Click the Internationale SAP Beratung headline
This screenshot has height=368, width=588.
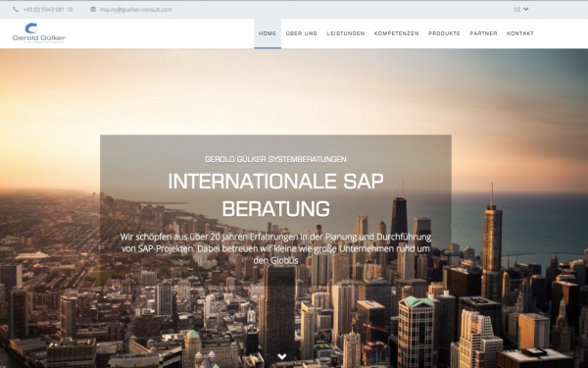click(276, 195)
